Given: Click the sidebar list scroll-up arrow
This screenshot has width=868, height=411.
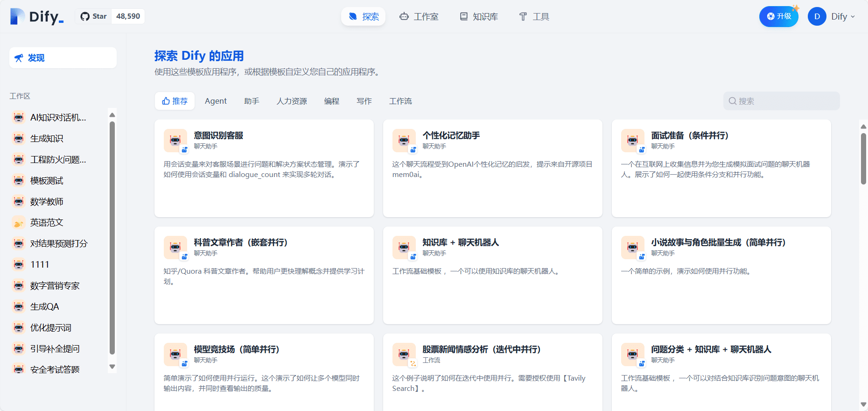Looking at the screenshot, I should [x=112, y=115].
